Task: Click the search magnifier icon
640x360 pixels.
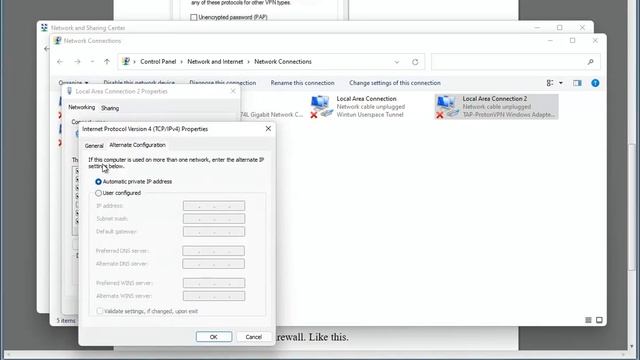Action: pyautogui.click(x=591, y=62)
